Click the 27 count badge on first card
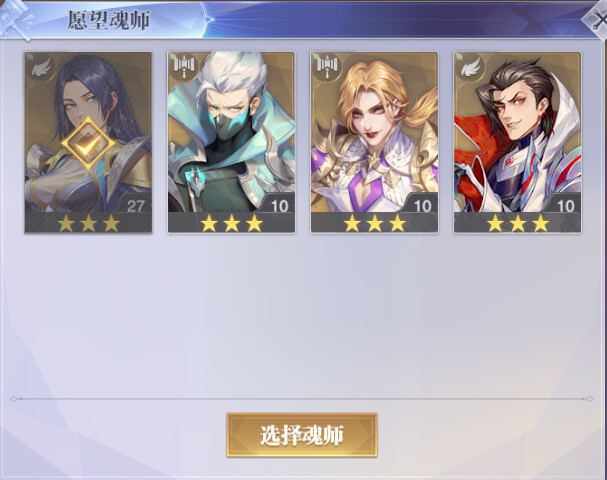 click(135, 206)
